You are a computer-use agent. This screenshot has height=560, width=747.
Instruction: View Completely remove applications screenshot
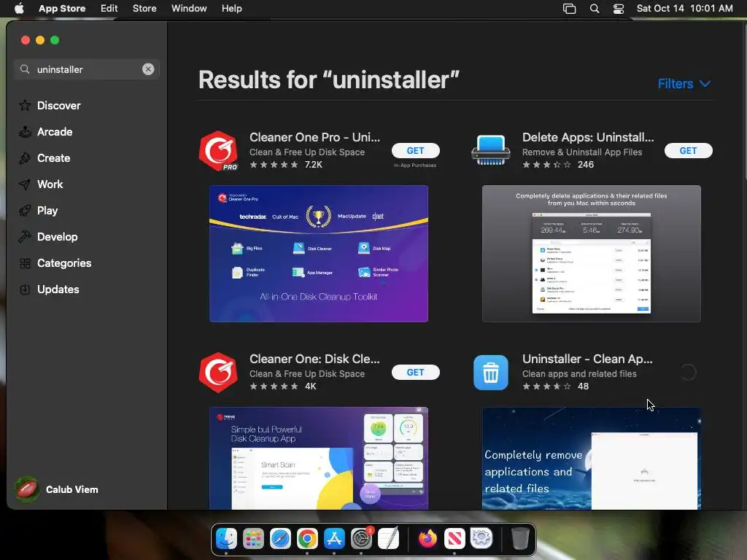tap(591, 458)
